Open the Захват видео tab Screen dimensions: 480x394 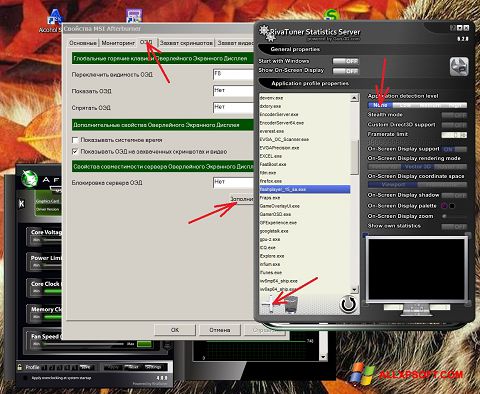[235, 43]
